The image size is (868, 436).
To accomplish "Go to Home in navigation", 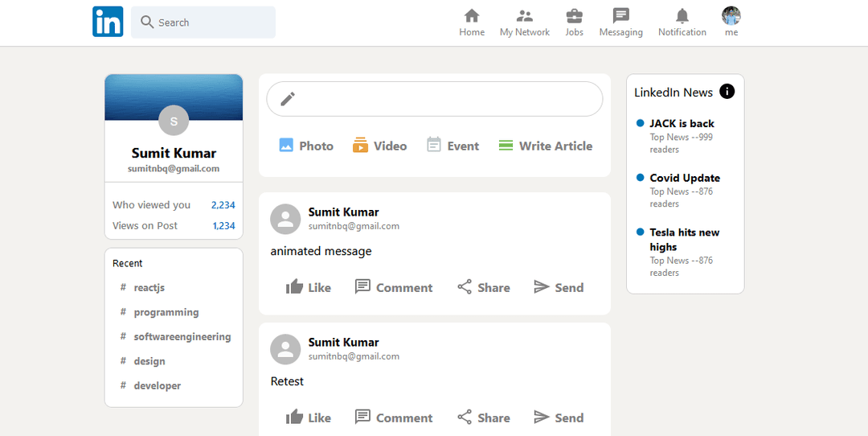I will tap(472, 23).
